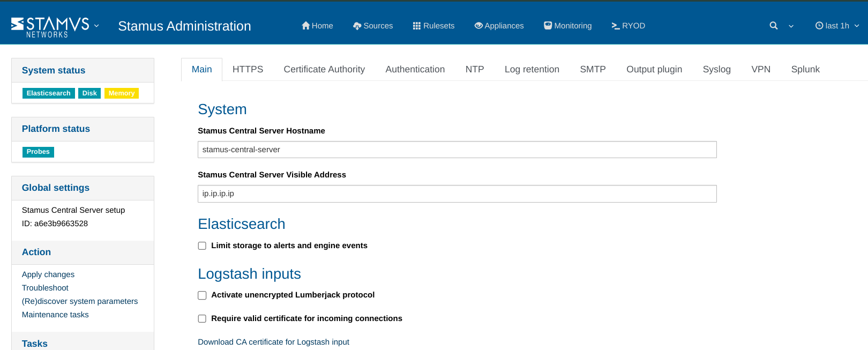This screenshot has width=868, height=350.
Task: Switch to the Authentication tab
Action: (x=415, y=70)
